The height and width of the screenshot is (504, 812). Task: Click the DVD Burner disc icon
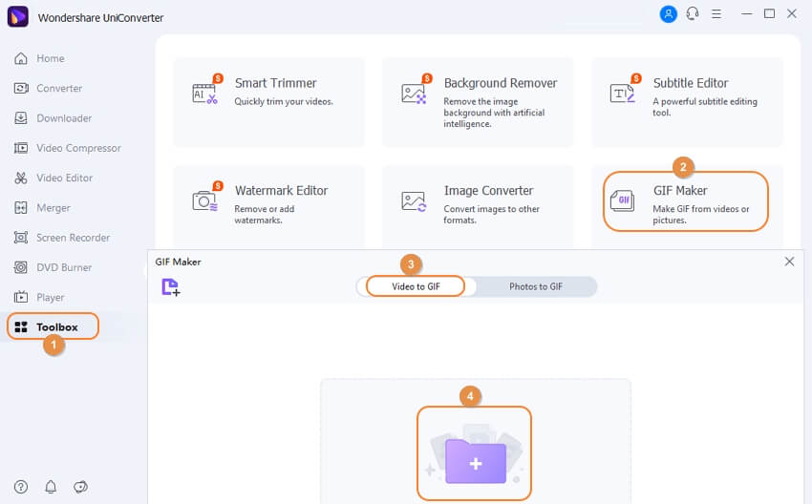(21, 267)
